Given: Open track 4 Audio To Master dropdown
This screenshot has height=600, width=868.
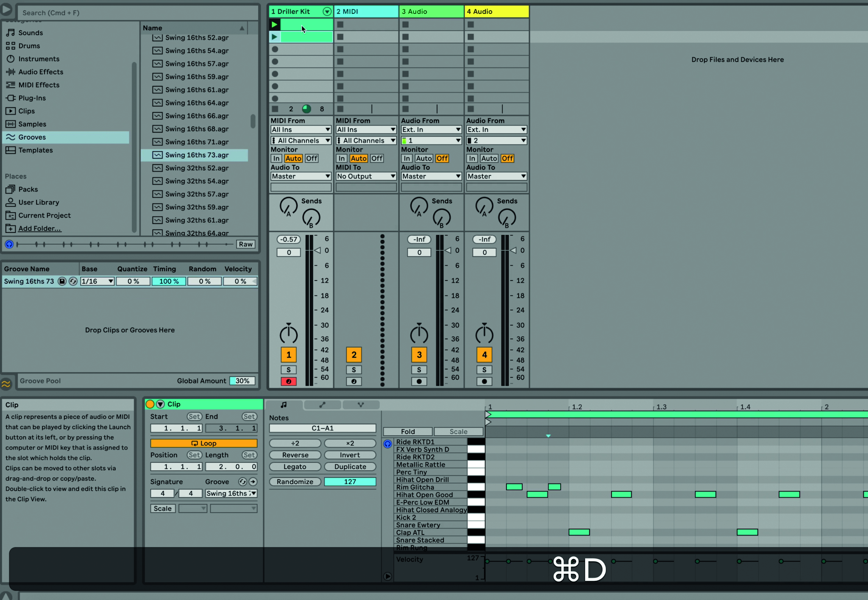Looking at the screenshot, I should point(497,176).
